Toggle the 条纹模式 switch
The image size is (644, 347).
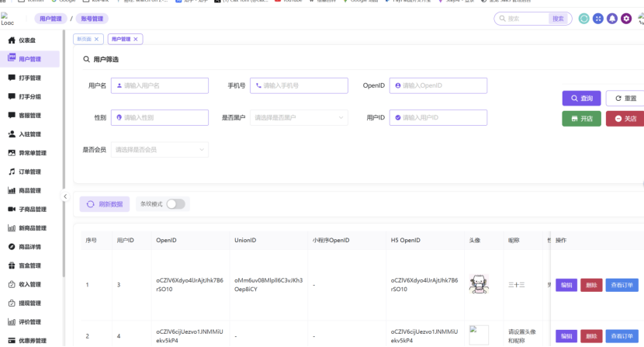(x=175, y=204)
